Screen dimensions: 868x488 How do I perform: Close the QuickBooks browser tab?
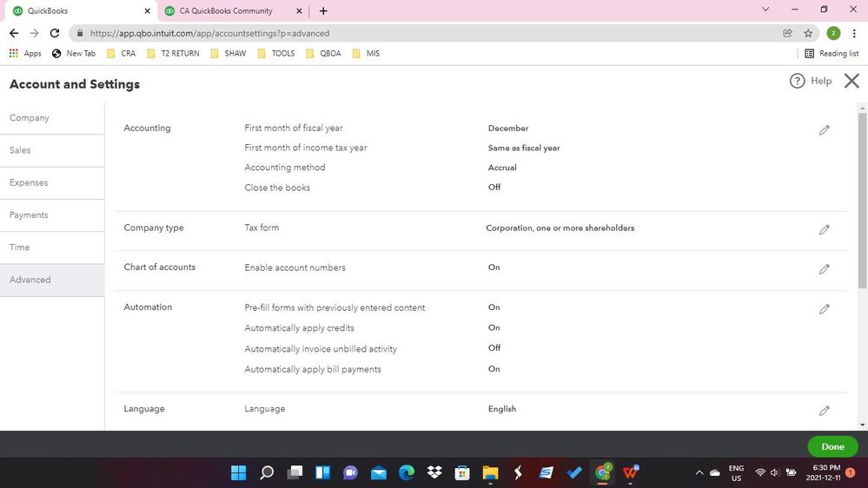[147, 10]
